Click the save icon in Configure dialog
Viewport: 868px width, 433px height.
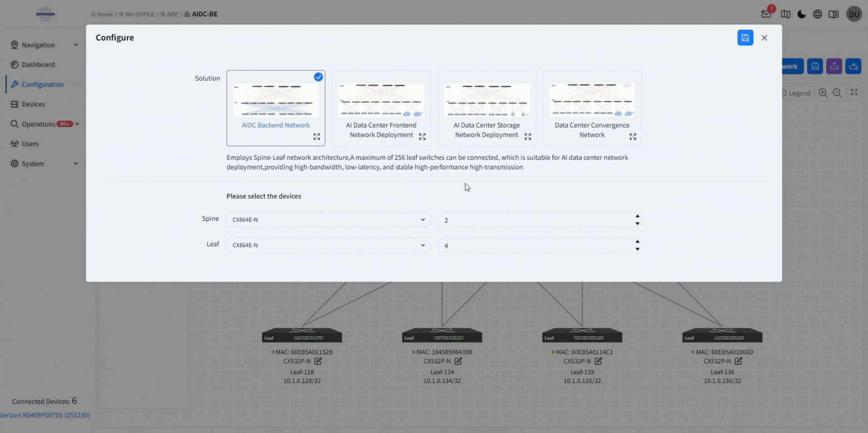pos(745,38)
